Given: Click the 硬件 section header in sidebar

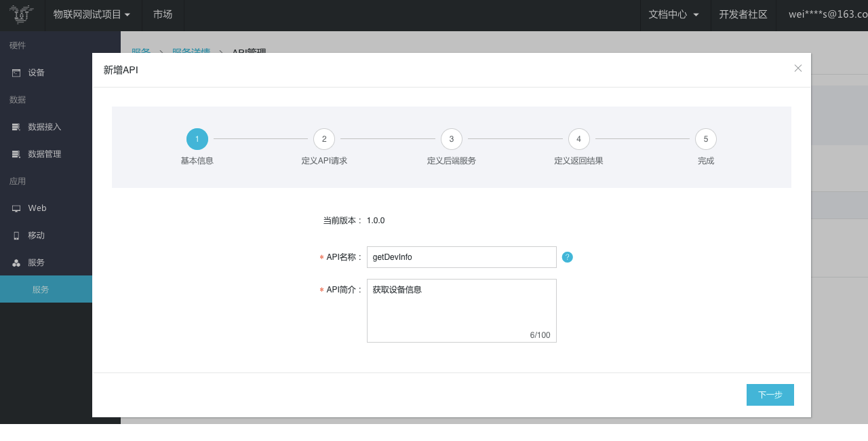Looking at the screenshot, I should (x=18, y=45).
